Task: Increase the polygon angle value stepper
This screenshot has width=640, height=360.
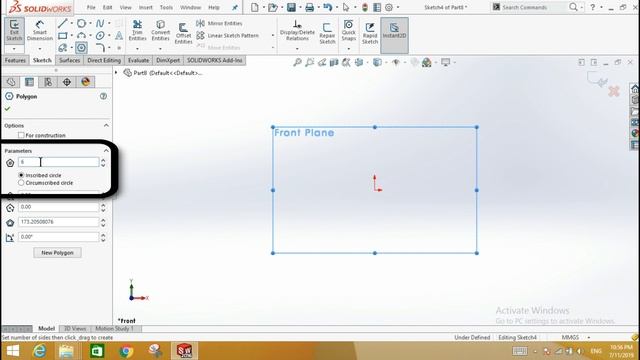Action: (x=103, y=234)
